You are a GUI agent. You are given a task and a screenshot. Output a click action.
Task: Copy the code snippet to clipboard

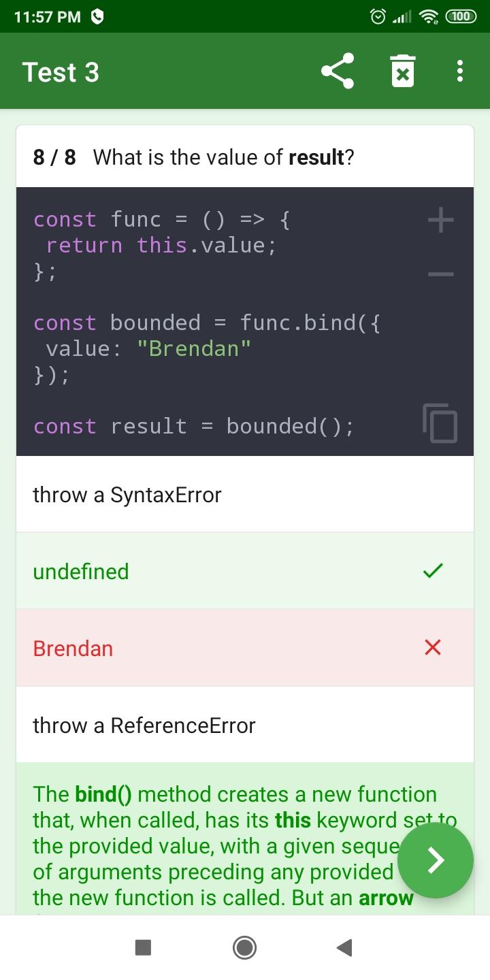click(x=440, y=423)
